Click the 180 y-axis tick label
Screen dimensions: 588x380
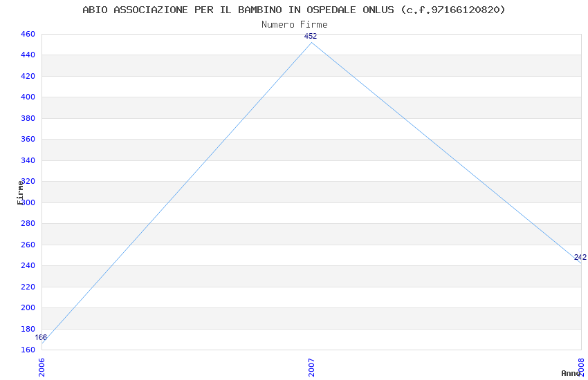[x=28, y=329]
